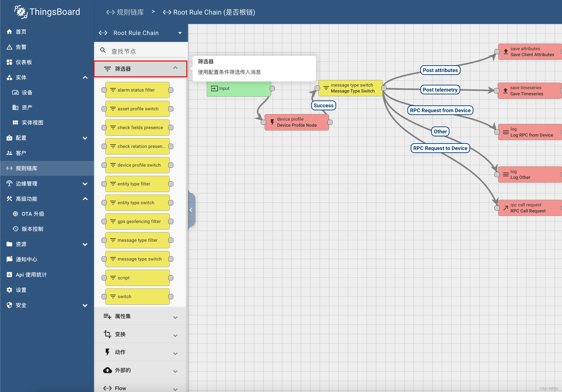This screenshot has width=562, height=392.
Task: Collapse the node library side panel
Action: [191, 210]
